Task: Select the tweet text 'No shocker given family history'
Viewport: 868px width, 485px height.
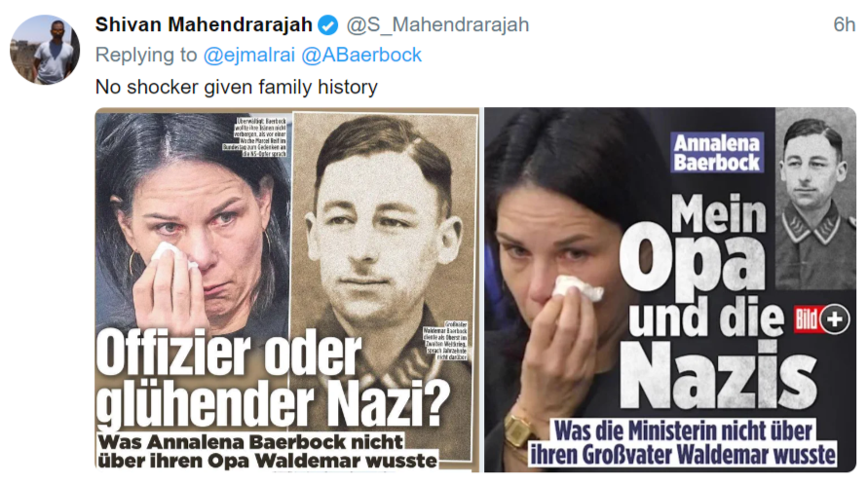Action: click(x=237, y=87)
